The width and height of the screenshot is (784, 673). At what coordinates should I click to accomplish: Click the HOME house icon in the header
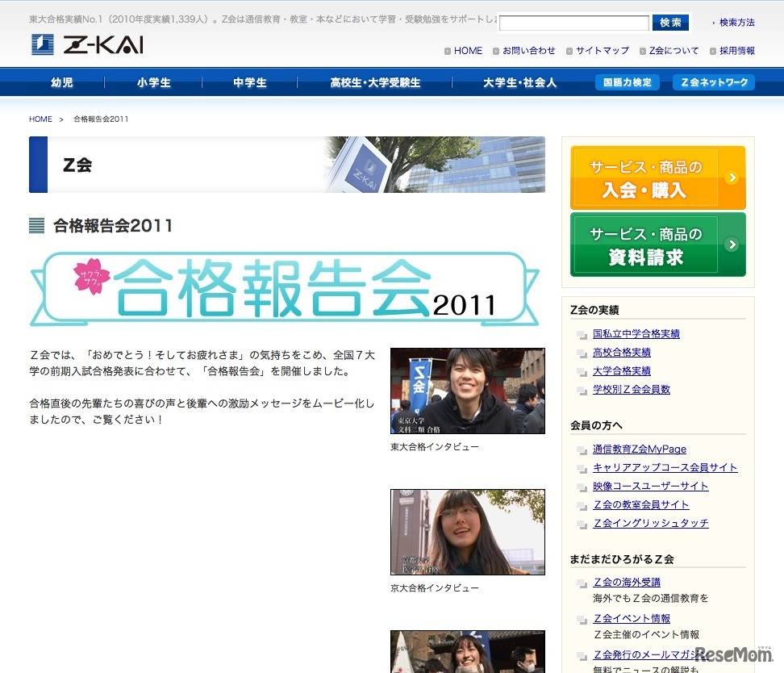click(448, 50)
